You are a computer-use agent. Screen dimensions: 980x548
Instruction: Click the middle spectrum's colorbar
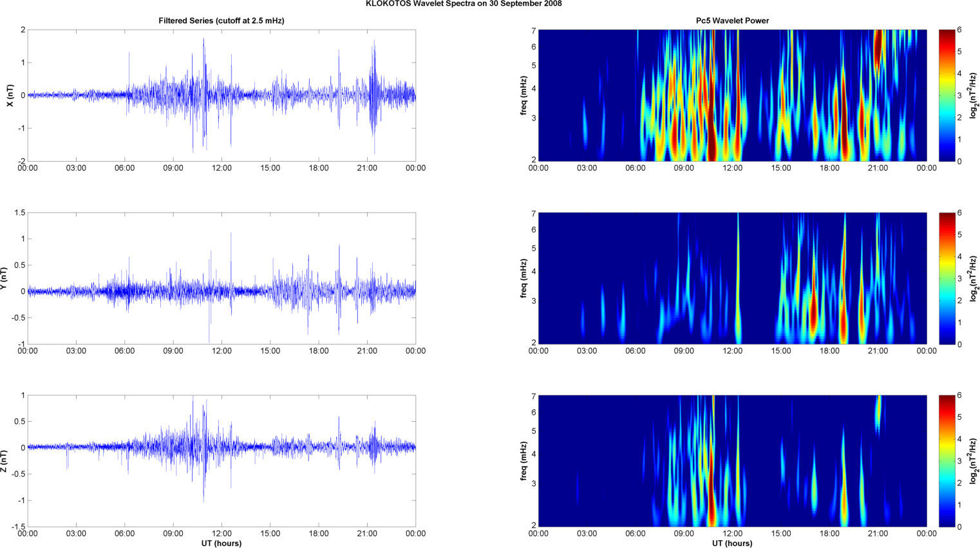[947, 278]
